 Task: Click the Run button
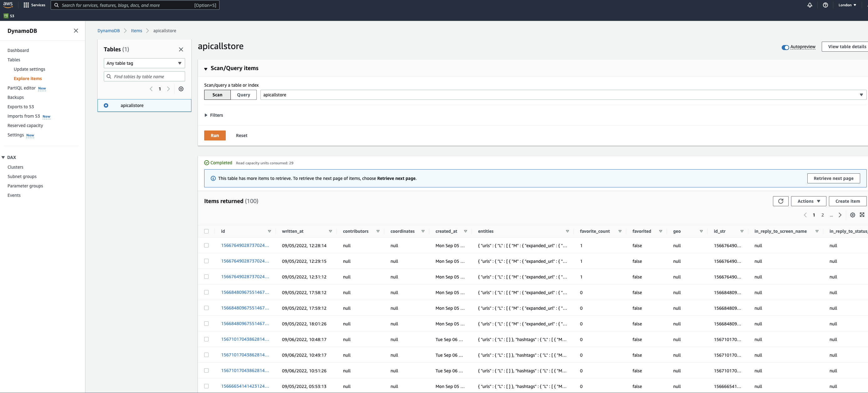tap(214, 135)
